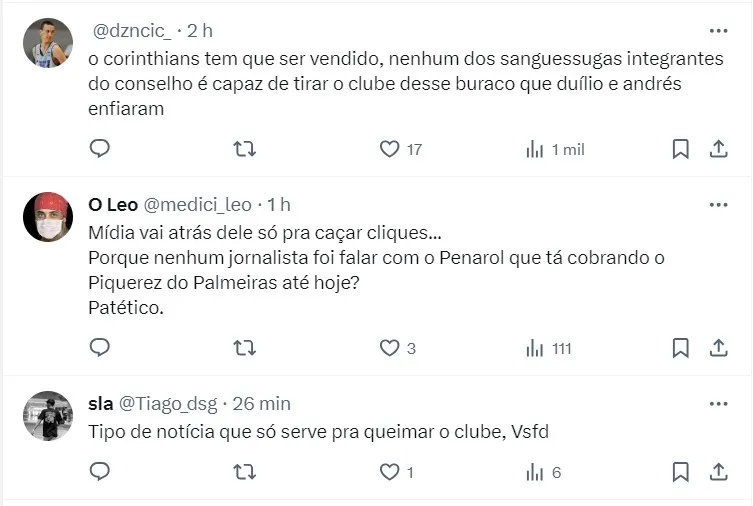Screen dimensions: 753x506
Task: Reply to sla's tweet
Action: point(100,472)
